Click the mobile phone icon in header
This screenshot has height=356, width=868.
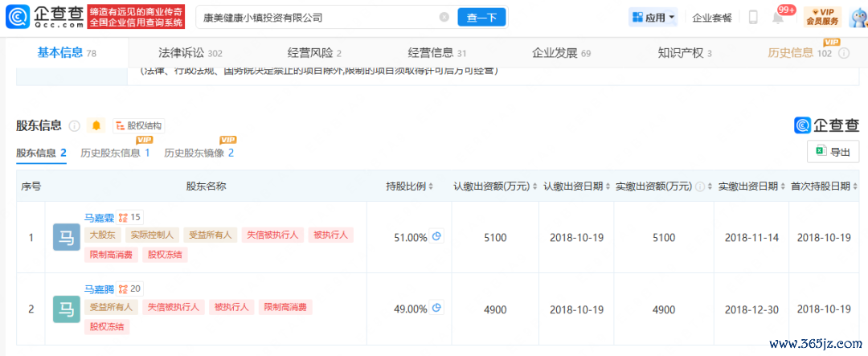point(753,17)
